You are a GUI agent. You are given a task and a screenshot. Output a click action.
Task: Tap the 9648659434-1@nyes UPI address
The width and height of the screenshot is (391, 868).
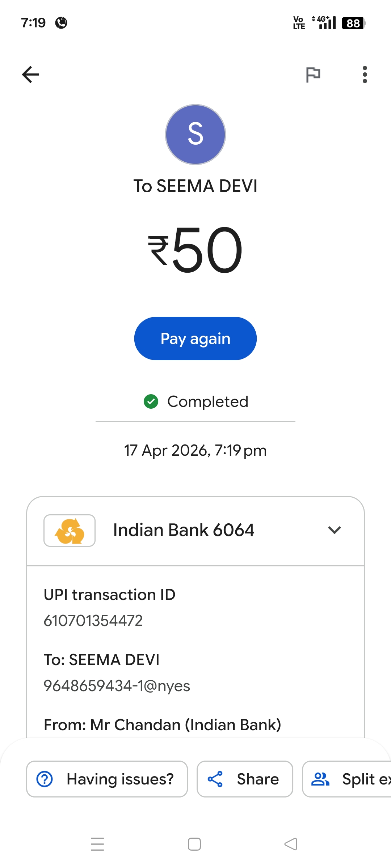click(x=117, y=686)
